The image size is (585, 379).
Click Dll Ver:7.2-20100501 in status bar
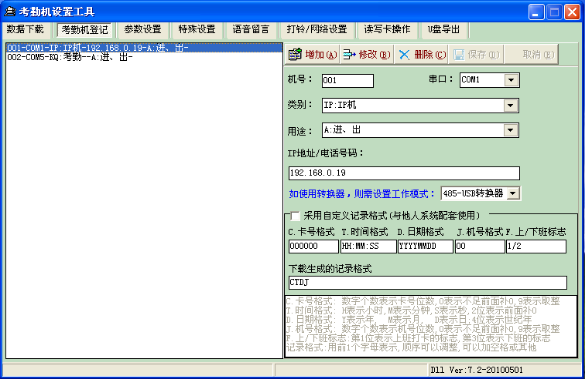476,370
